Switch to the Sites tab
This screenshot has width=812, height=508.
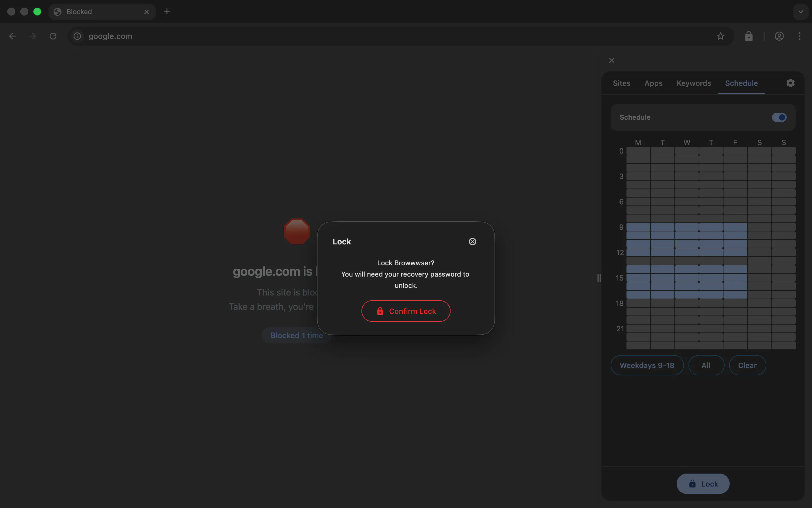tap(621, 83)
